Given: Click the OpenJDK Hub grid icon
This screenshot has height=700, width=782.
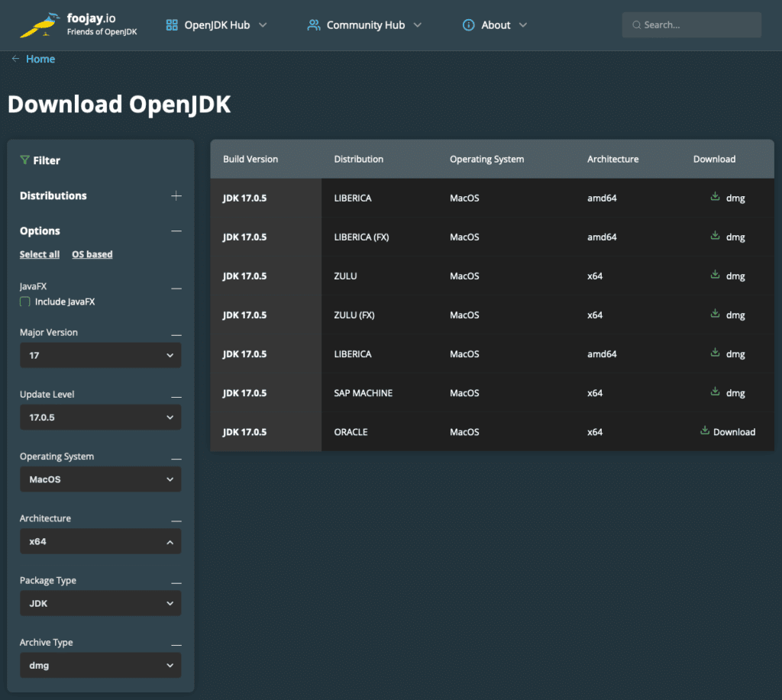Looking at the screenshot, I should [x=172, y=25].
